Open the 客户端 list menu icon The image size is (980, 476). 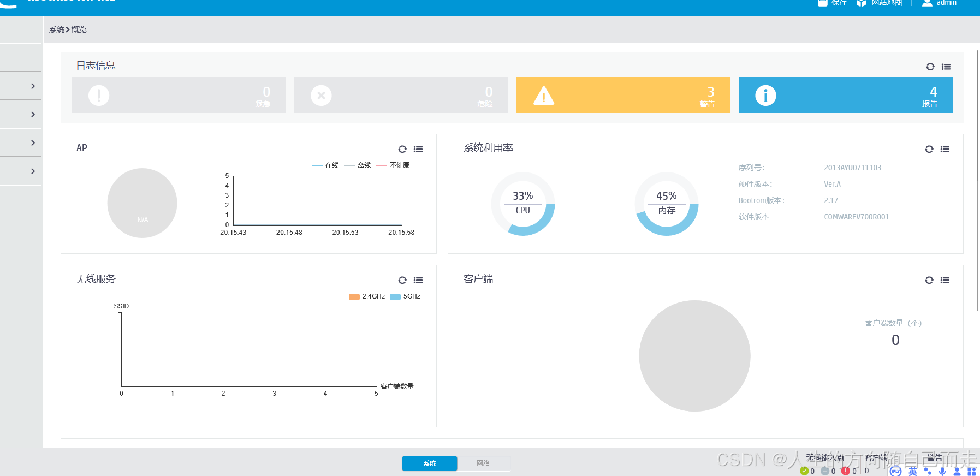(945, 280)
